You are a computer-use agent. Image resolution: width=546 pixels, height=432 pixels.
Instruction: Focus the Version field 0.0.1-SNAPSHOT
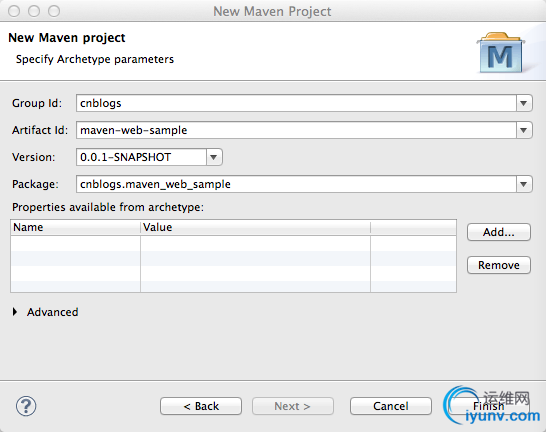click(x=141, y=157)
